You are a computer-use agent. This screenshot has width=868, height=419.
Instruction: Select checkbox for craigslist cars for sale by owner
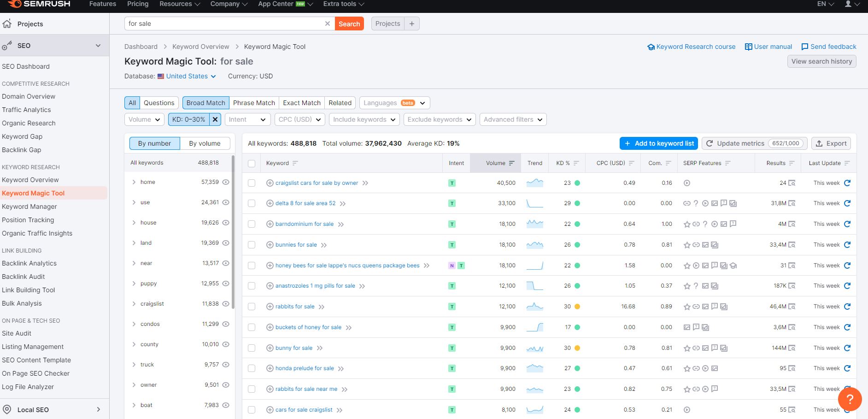pyautogui.click(x=252, y=183)
